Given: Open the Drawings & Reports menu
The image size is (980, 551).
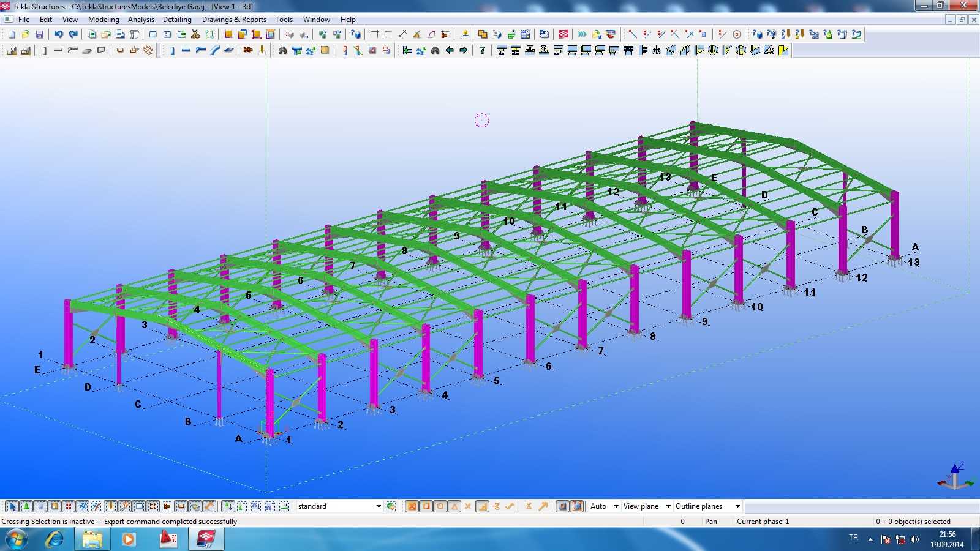Looking at the screenshot, I should point(234,20).
